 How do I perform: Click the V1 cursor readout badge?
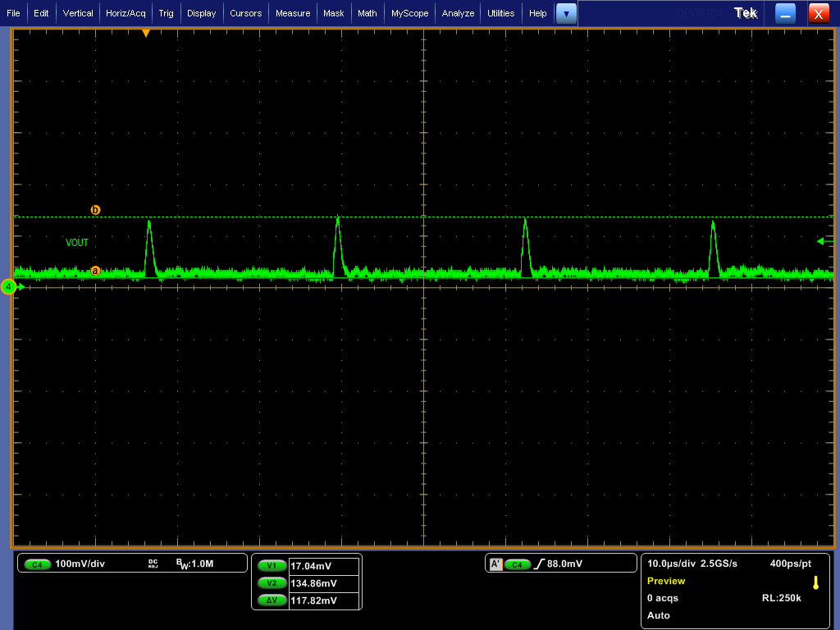tap(272, 566)
